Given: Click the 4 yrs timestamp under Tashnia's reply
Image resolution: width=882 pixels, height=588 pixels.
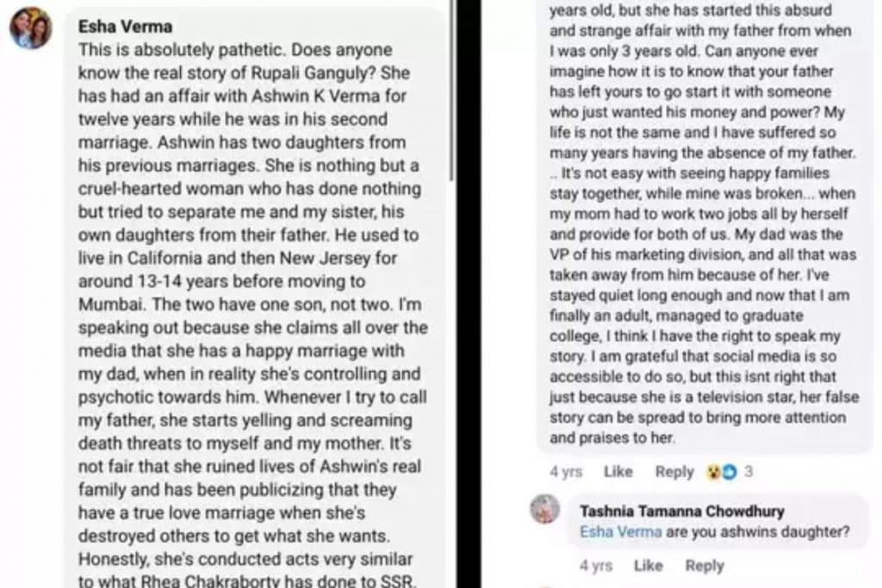Looking at the screenshot, I should point(595,566).
